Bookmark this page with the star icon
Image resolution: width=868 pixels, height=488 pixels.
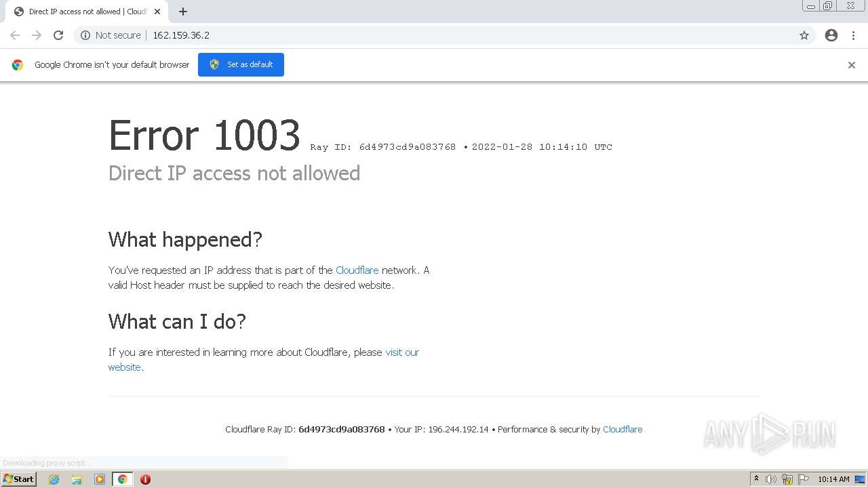pyautogui.click(x=804, y=35)
